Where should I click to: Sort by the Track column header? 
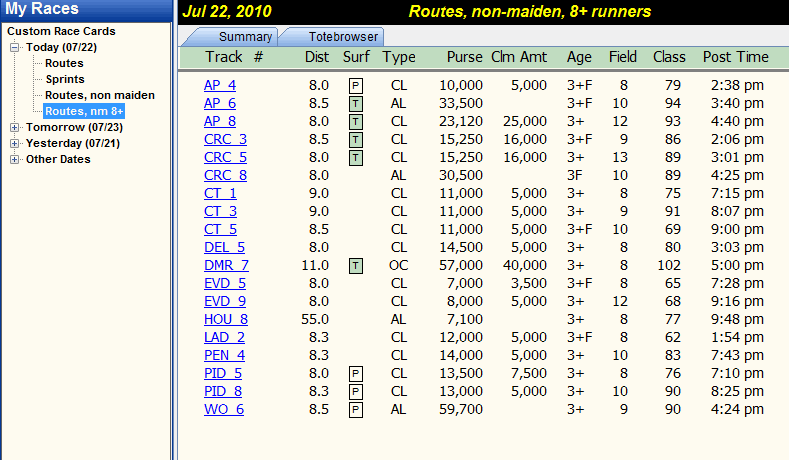click(x=224, y=57)
